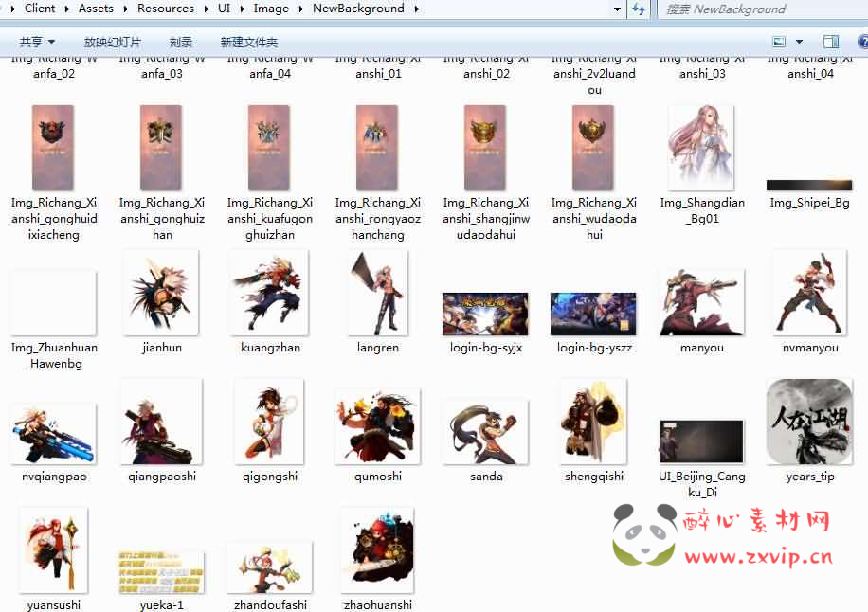Screen dimensions: 868x612
Task: Click 放映幻灯片 slideshow button
Action: (112, 42)
